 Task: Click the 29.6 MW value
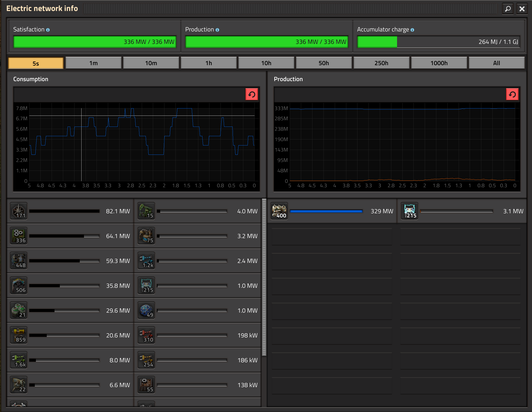[x=118, y=311]
